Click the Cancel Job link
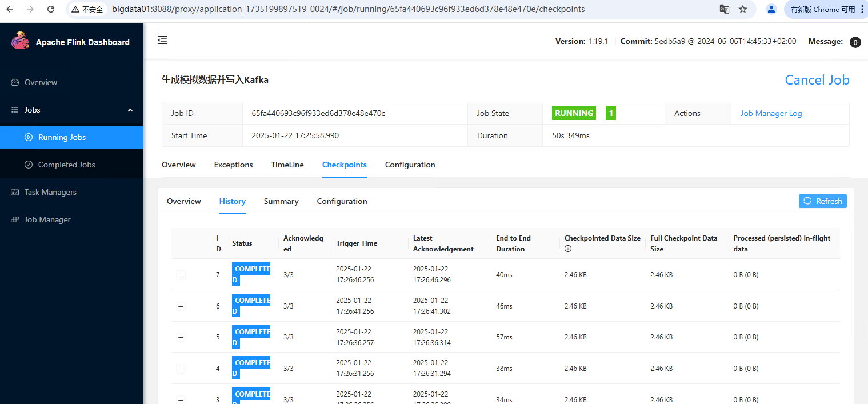 (x=817, y=80)
